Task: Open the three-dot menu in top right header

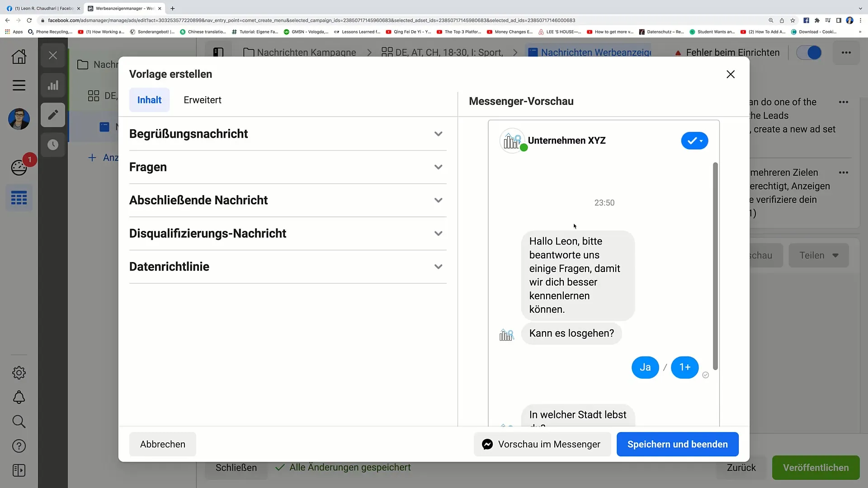Action: tap(846, 52)
